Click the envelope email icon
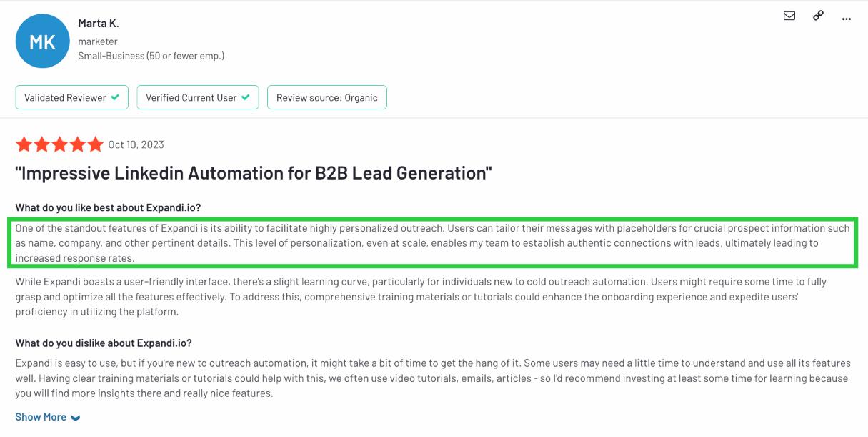The image size is (868, 437). point(789,16)
